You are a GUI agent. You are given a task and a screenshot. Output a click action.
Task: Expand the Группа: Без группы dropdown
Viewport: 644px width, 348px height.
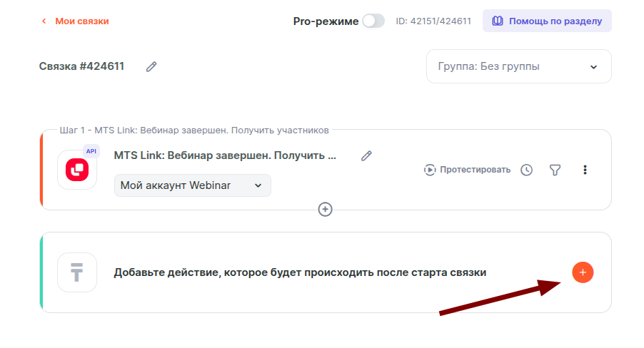(518, 66)
